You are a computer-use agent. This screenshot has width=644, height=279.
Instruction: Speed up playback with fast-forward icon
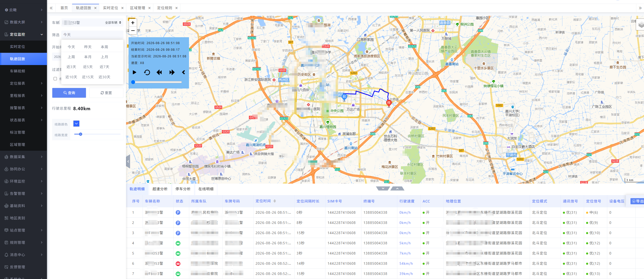(172, 72)
